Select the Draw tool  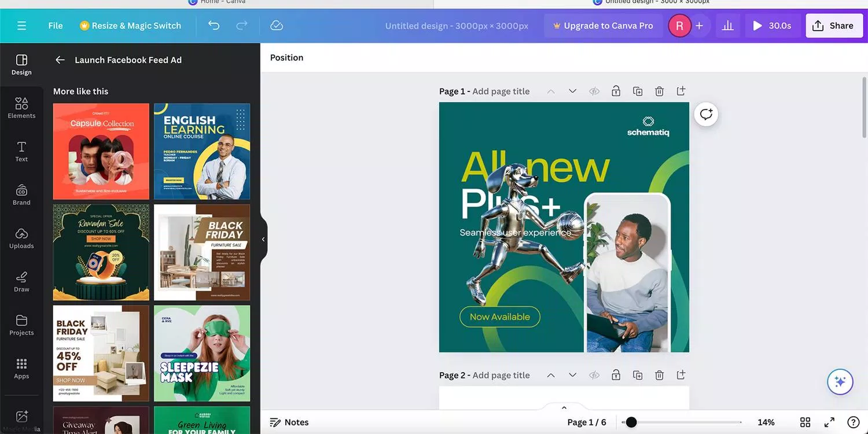click(x=21, y=281)
